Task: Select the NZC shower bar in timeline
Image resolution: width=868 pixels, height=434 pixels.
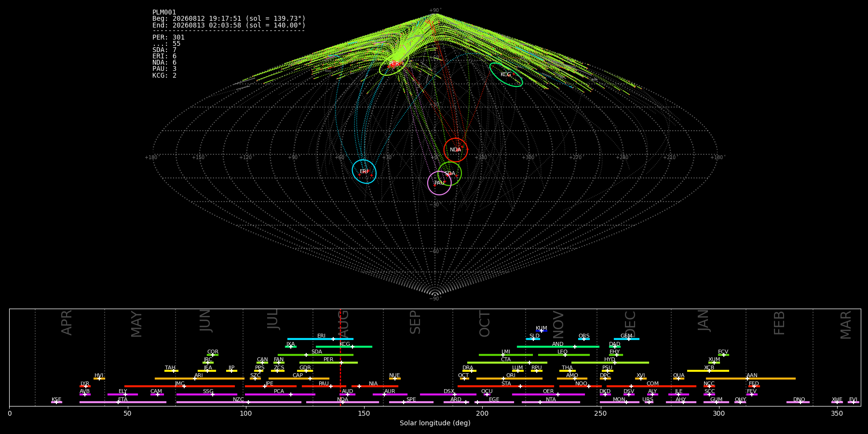Action: [x=239, y=402]
